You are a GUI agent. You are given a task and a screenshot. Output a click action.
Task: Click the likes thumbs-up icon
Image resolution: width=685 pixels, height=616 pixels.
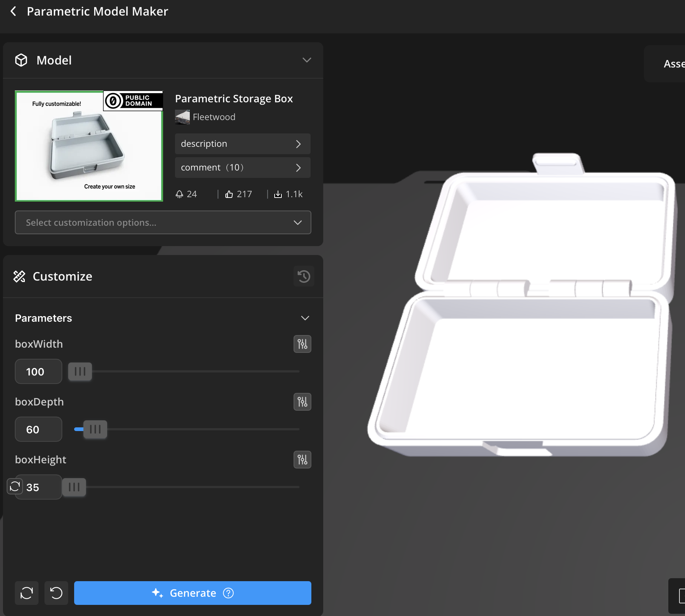point(229,194)
